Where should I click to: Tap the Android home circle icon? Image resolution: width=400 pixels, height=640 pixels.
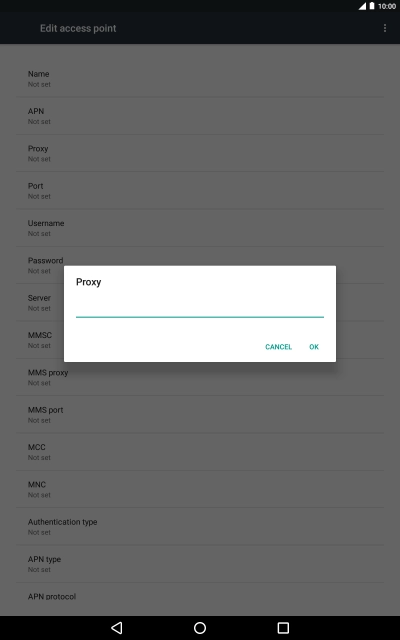tap(200, 628)
